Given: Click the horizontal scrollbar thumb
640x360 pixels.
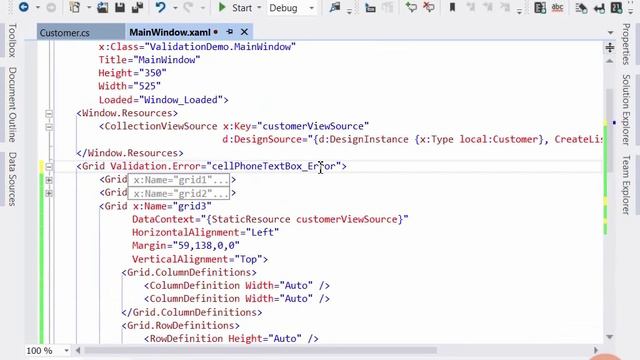Looking at the screenshot, I should [260, 350].
